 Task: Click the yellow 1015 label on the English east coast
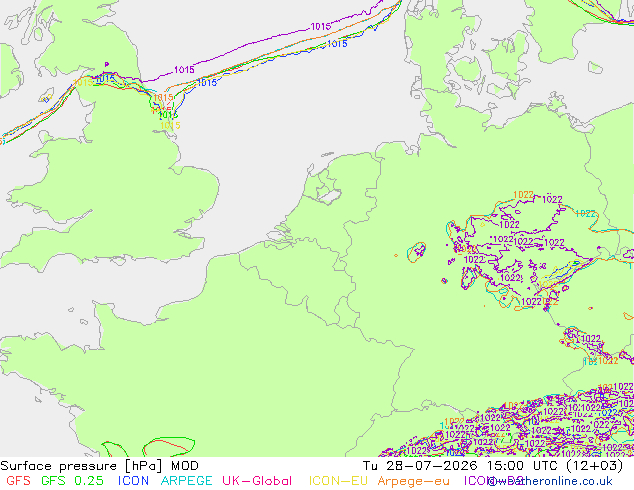(x=170, y=126)
